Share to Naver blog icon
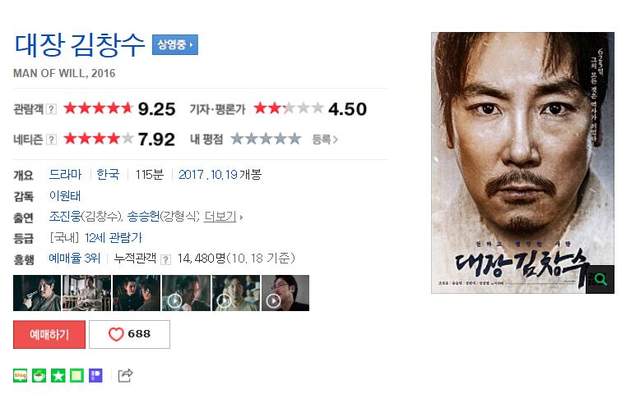 click(x=20, y=375)
